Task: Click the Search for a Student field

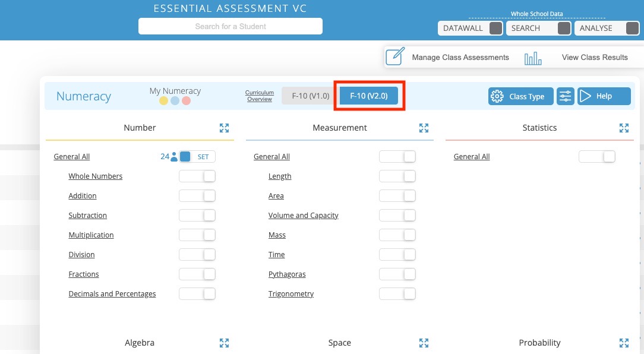Action: [231, 26]
